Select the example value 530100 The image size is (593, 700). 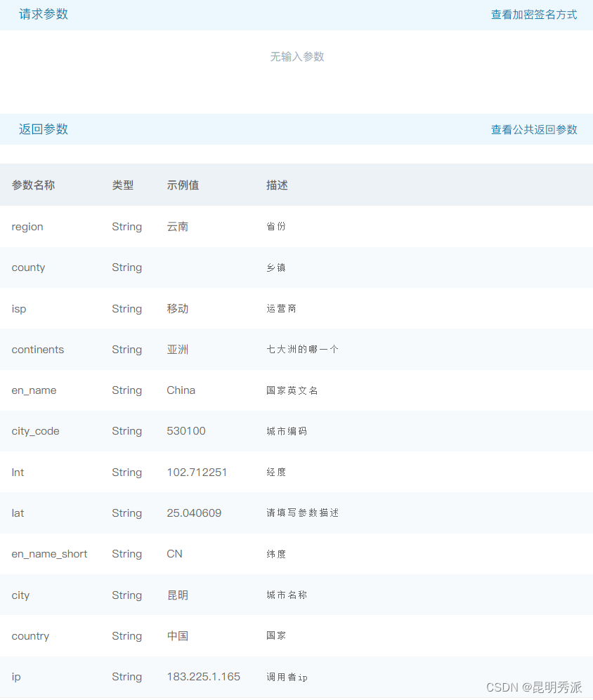click(x=186, y=431)
